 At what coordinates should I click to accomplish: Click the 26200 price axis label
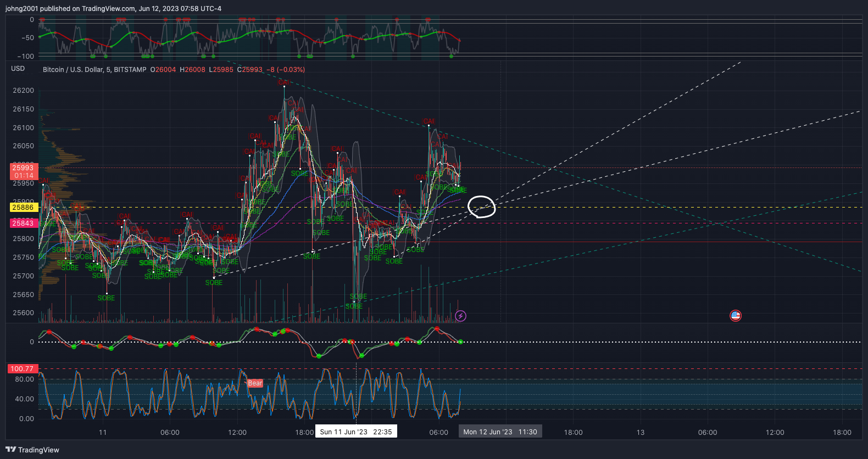click(x=23, y=91)
